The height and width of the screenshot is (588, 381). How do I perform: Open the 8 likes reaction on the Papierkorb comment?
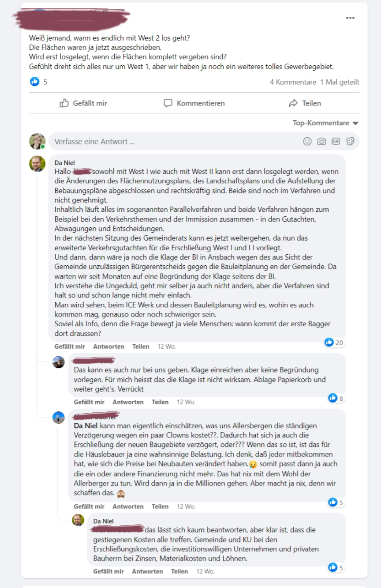click(x=336, y=398)
